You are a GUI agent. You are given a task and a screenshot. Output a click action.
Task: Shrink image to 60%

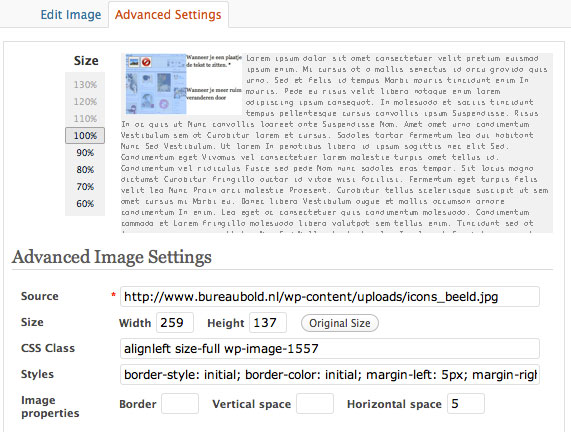pos(85,204)
